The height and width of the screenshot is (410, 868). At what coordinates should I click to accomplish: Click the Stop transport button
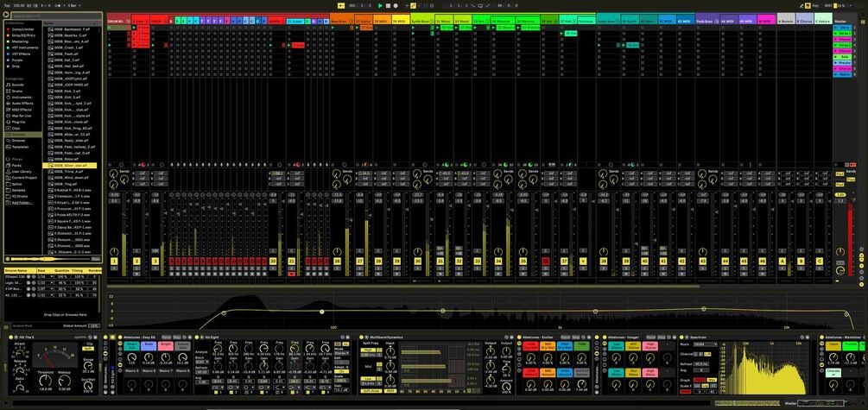click(x=388, y=5)
